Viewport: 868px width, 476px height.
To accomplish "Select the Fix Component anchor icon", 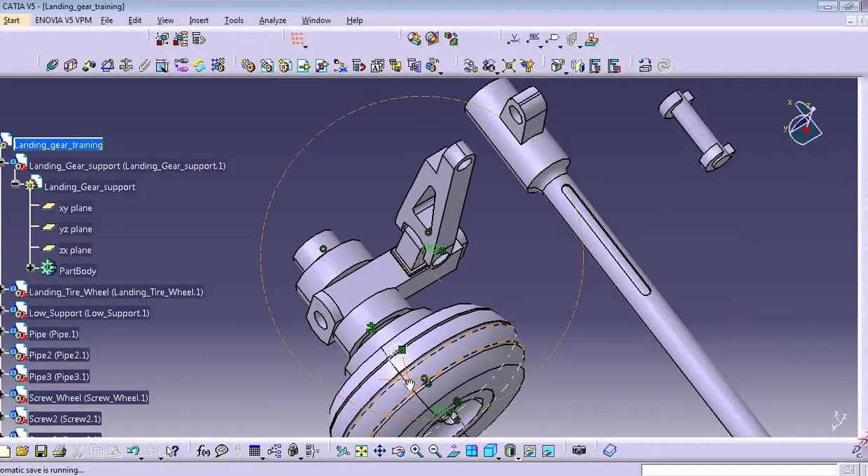I will 126,65.
